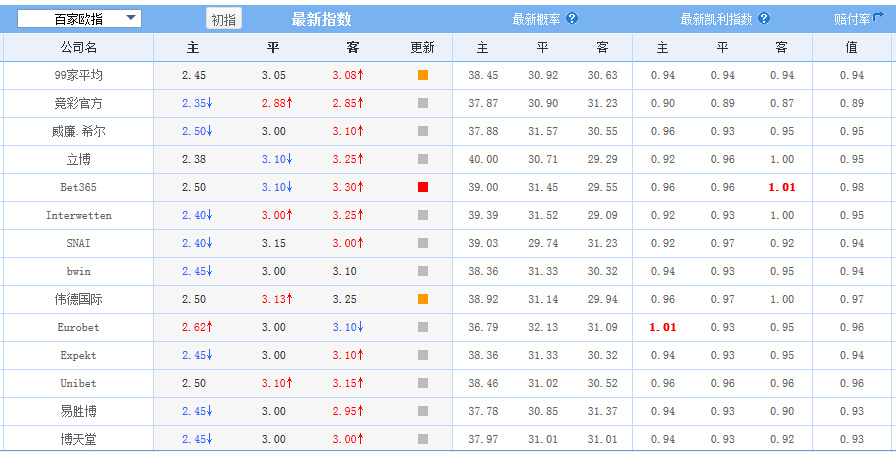Select the 立博 company name
The height and width of the screenshot is (452, 896).
79,159
